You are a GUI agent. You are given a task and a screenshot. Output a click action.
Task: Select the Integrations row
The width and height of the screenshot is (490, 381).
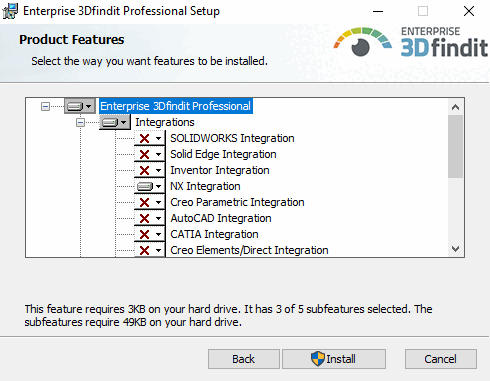tap(165, 122)
